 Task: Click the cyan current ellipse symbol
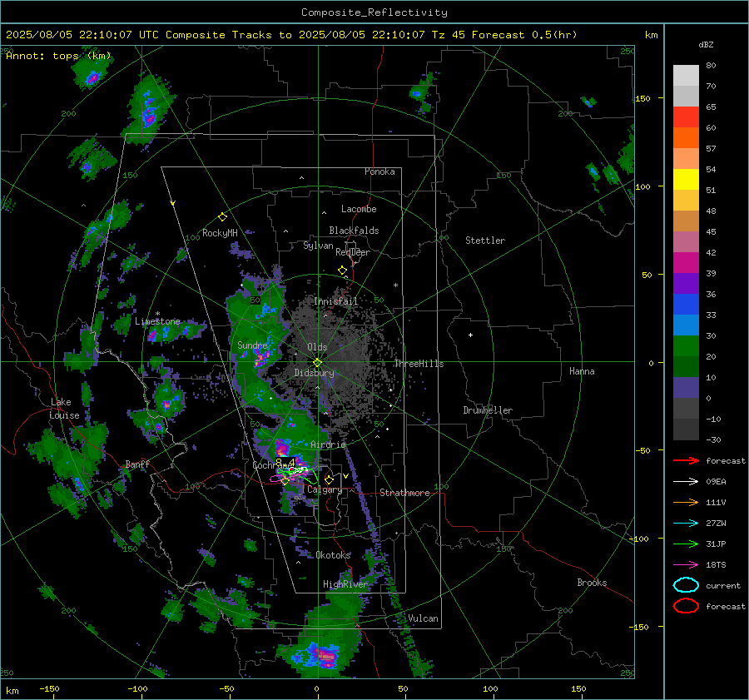(686, 585)
